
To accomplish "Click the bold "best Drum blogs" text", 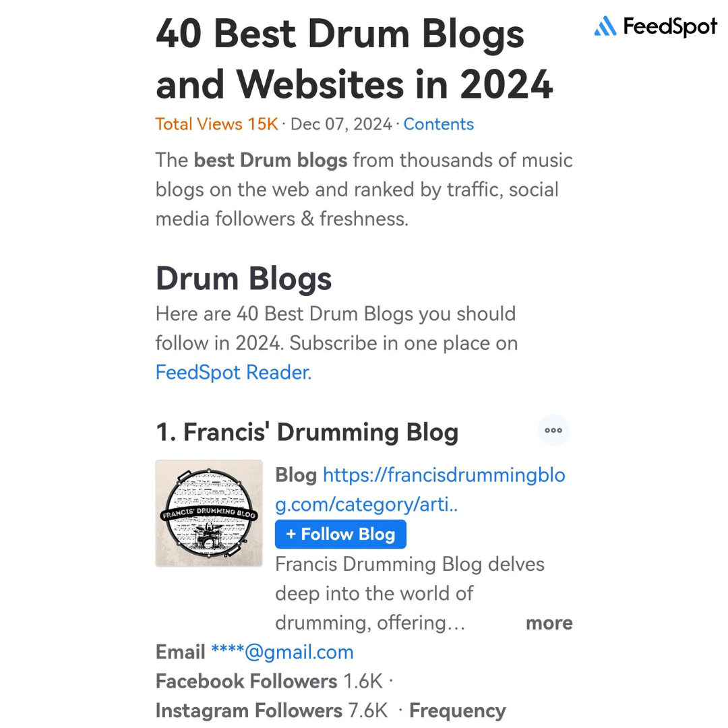I will 270,160.
